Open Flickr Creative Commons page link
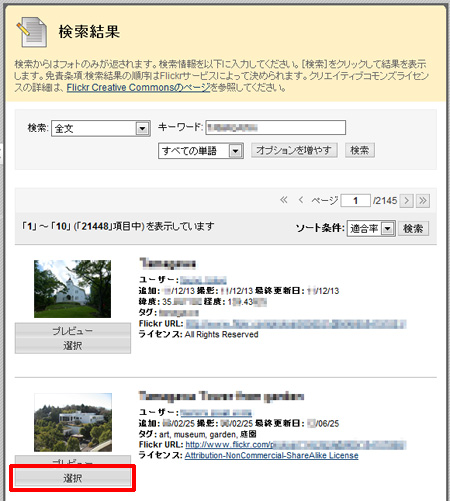The image size is (450, 501). click(138, 88)
